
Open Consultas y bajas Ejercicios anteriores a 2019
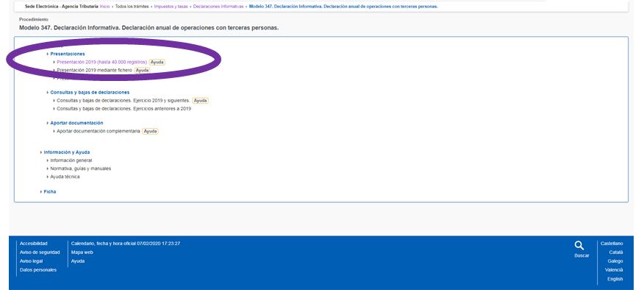pos(124,109)
